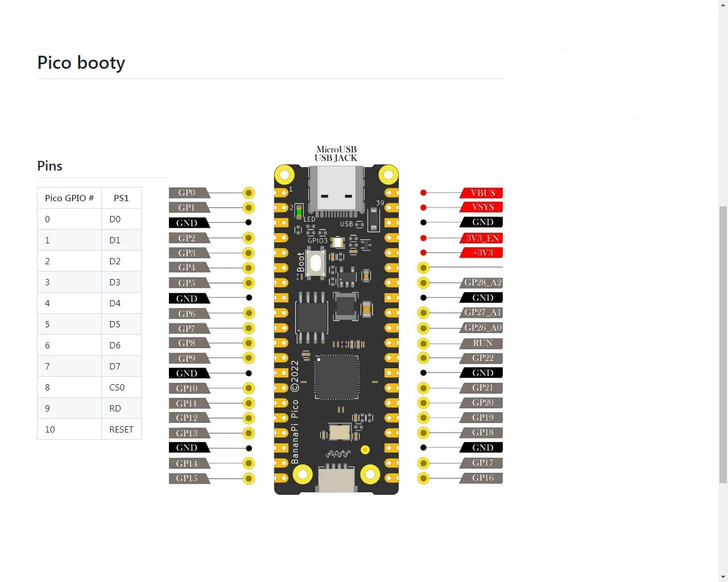Click the GP15 pin label
The height and width of the screenshot is (582, 728).
pos(187,479)
